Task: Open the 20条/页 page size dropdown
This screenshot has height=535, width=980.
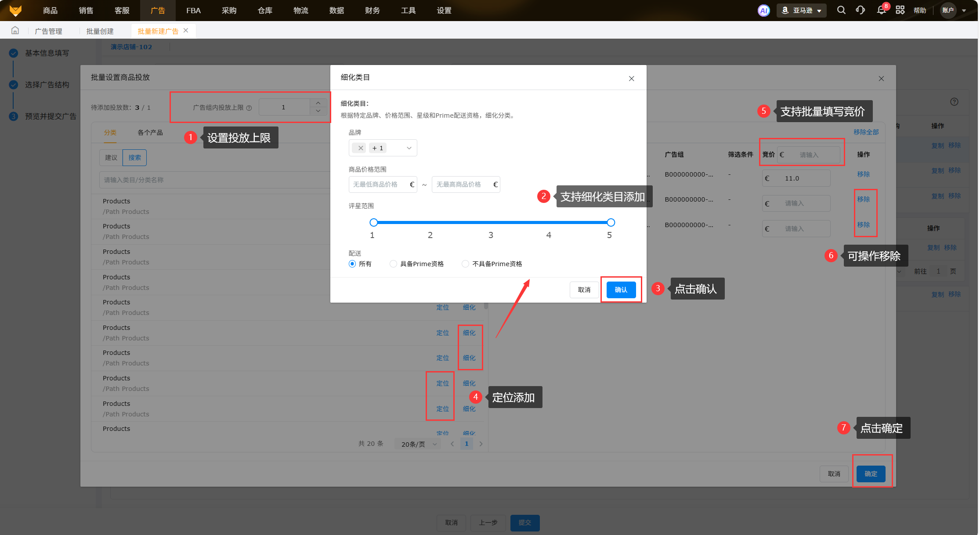Action: [x=418, y=444]
